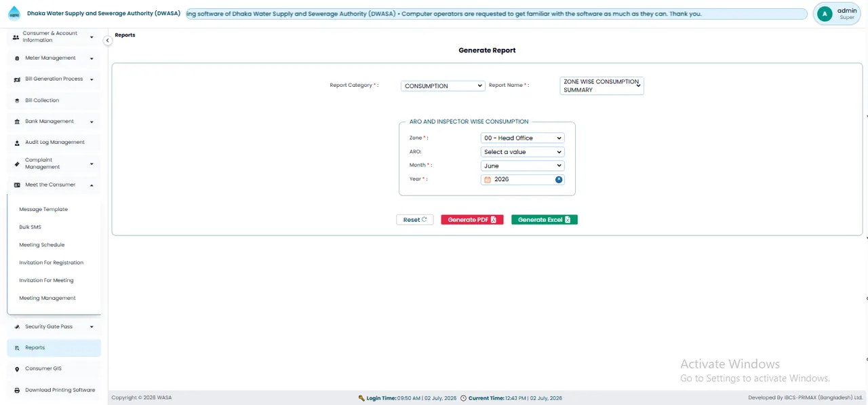Click the Reports breadcrumb text
868x405 pixels.
coord(125,35)
